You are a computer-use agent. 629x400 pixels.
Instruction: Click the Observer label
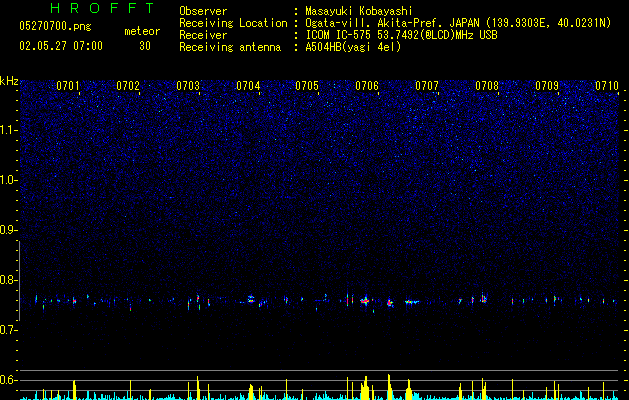click(x=203, y=11)
